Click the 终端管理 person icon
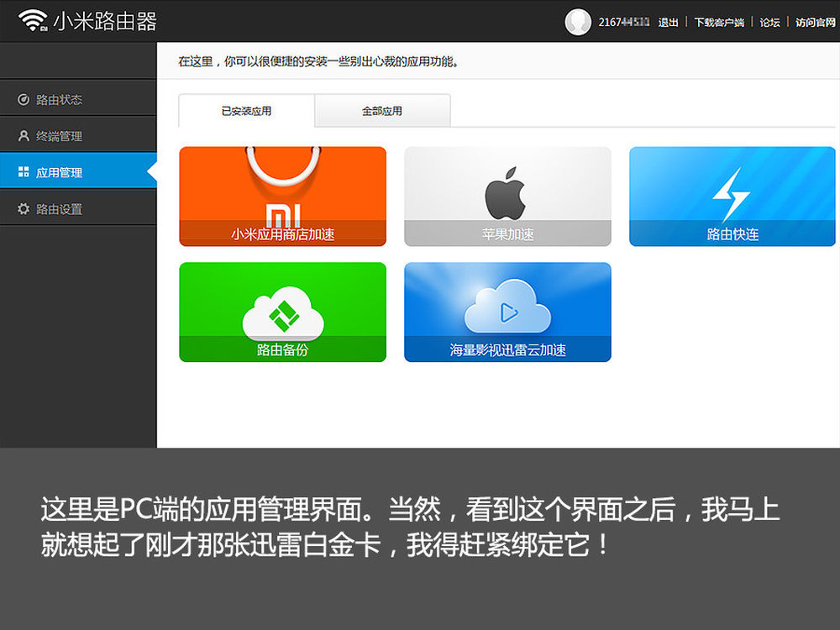The width and height of the screenshot is (840, 630). [x=24, y=135]
